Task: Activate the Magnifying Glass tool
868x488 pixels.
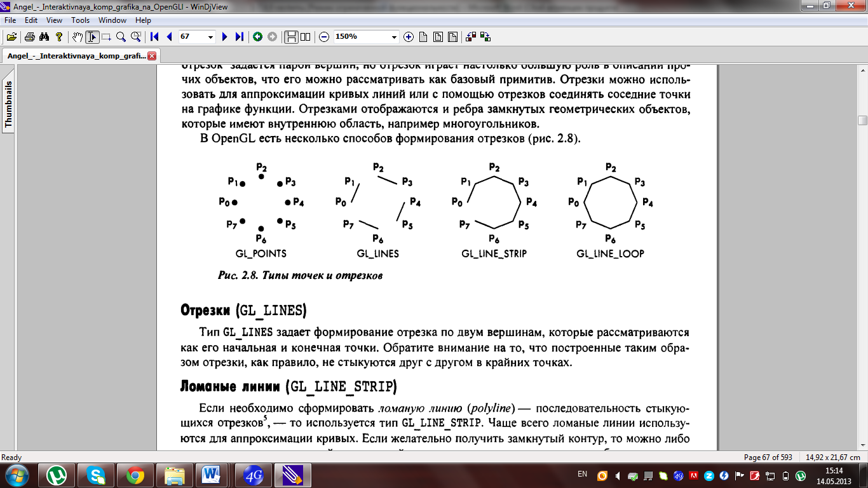Action: 121,37
